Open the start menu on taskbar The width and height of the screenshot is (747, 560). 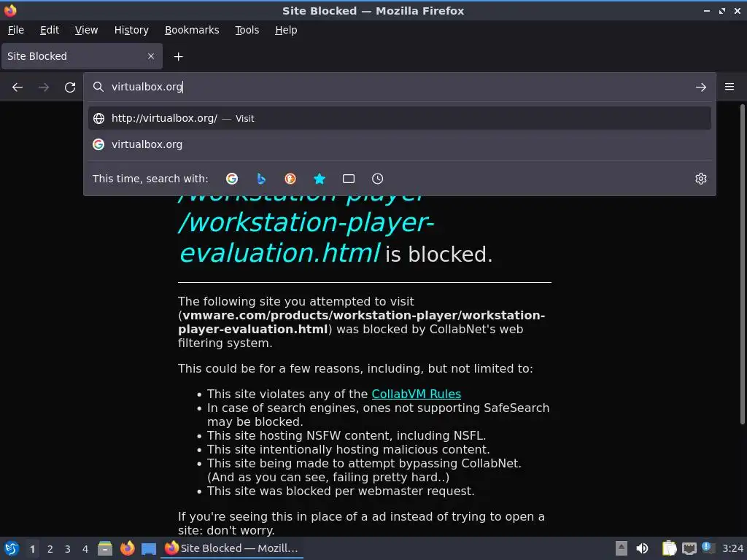tap(12, 548)
